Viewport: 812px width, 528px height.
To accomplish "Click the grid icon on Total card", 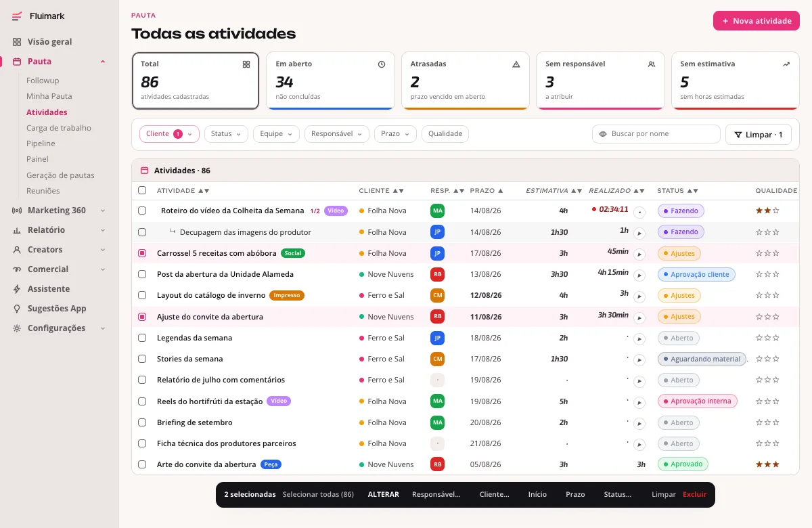I will [x=246, y=64].
